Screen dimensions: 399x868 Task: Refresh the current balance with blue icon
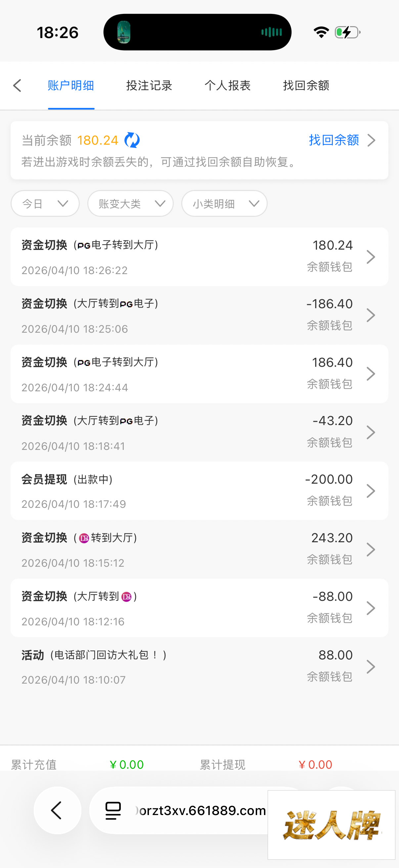(x=132, y=140)
